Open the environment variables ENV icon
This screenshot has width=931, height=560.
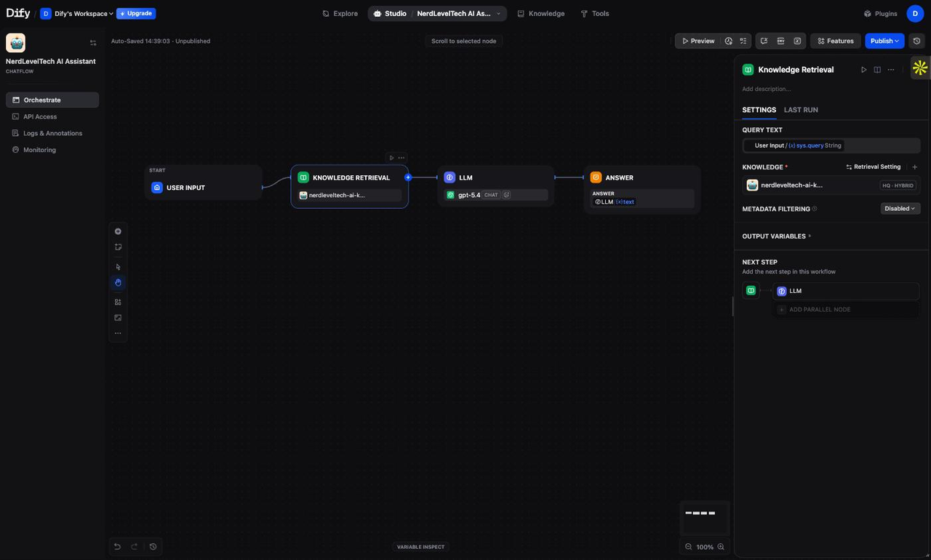[780, 41]
